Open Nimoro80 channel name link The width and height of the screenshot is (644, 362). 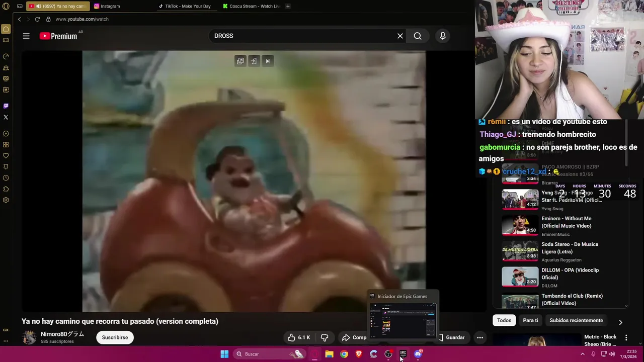tap(62, 334)
